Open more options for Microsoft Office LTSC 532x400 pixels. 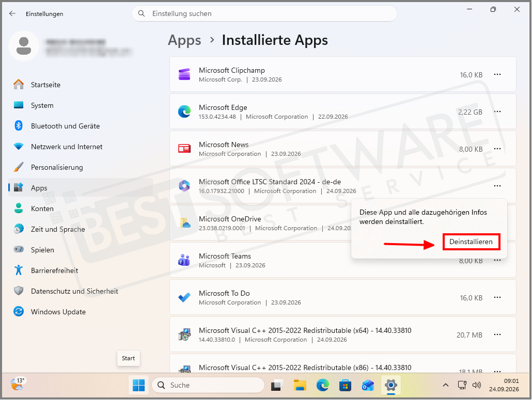click(x=497, y=186)
